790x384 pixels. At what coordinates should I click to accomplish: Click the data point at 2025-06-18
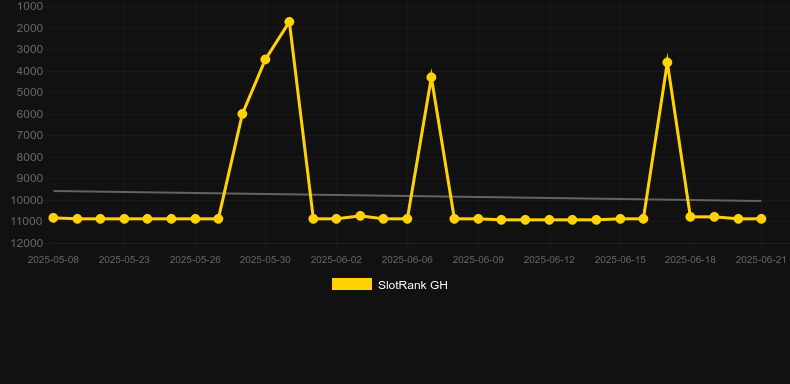[x=691, y=217]
